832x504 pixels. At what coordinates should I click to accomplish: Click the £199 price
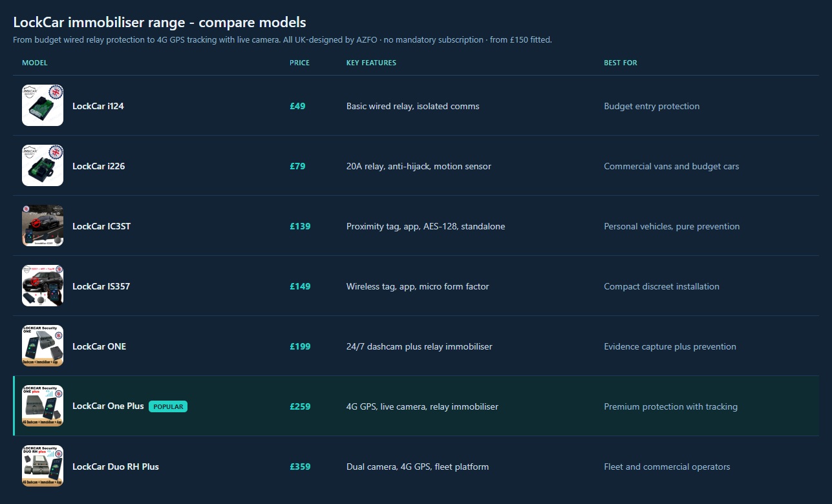coord(300,346)
